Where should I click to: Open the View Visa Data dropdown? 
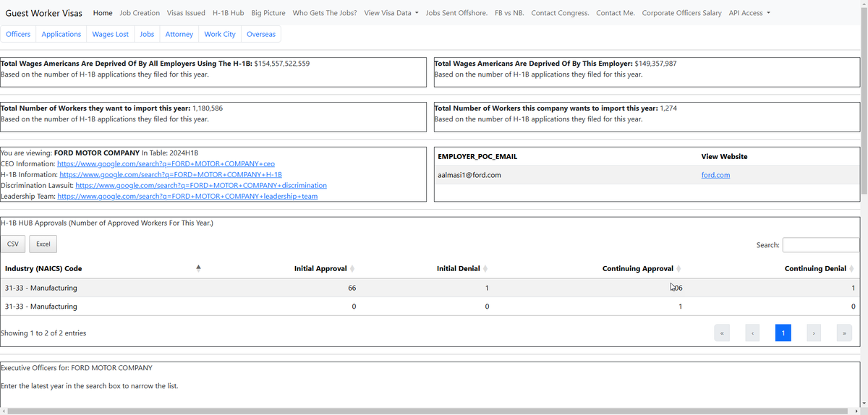(391, 13)
